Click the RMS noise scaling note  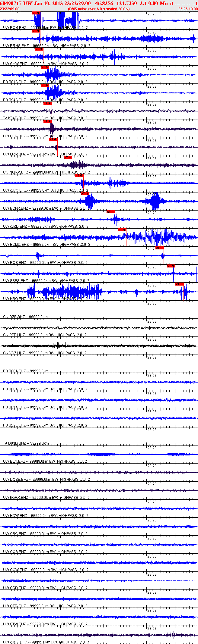[x=99, y=9]
